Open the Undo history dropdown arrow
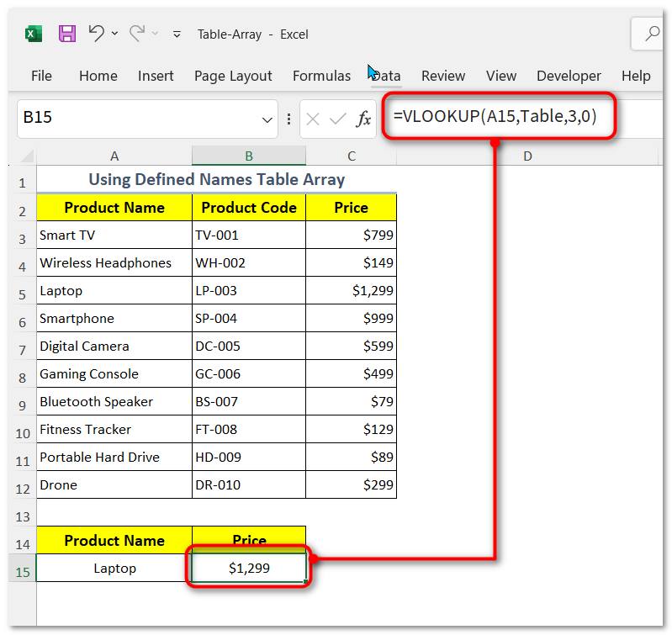This screenshot has height=635, width=672. click(x=114, y=33)
